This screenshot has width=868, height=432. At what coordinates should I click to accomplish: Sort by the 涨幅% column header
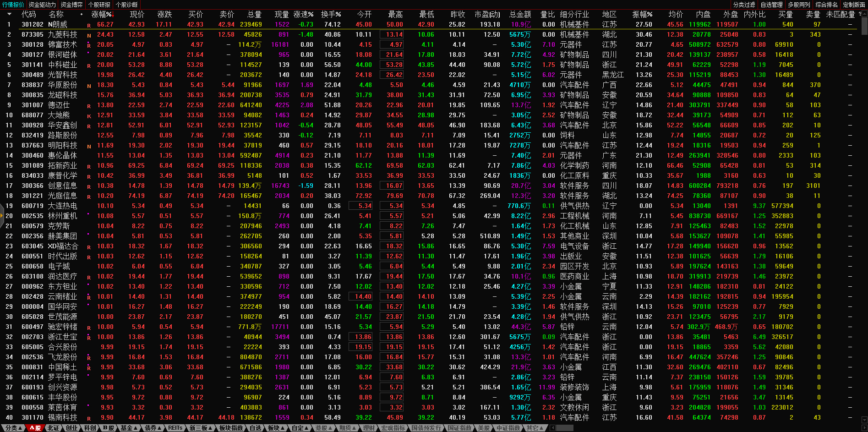click(102, 14)
